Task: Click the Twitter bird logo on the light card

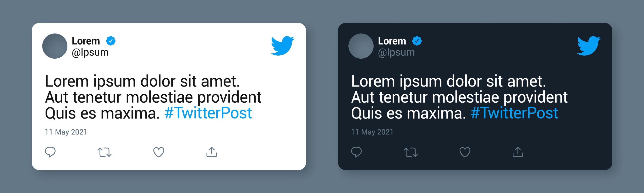Action: click(x=283, y=46)
